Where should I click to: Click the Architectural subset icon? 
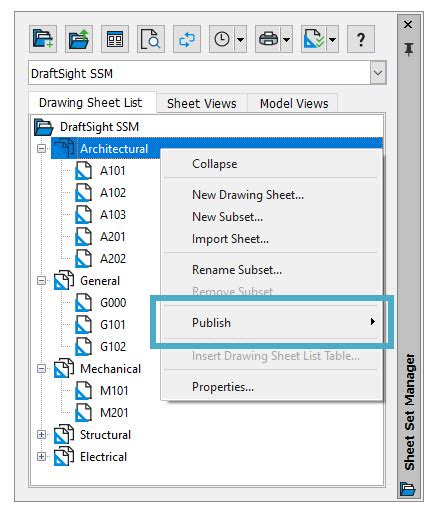tap(64, 148)
